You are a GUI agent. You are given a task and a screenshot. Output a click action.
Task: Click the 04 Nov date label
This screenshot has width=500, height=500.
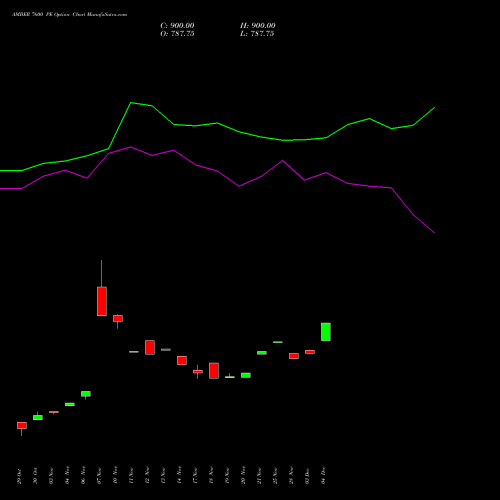(67, 475)
